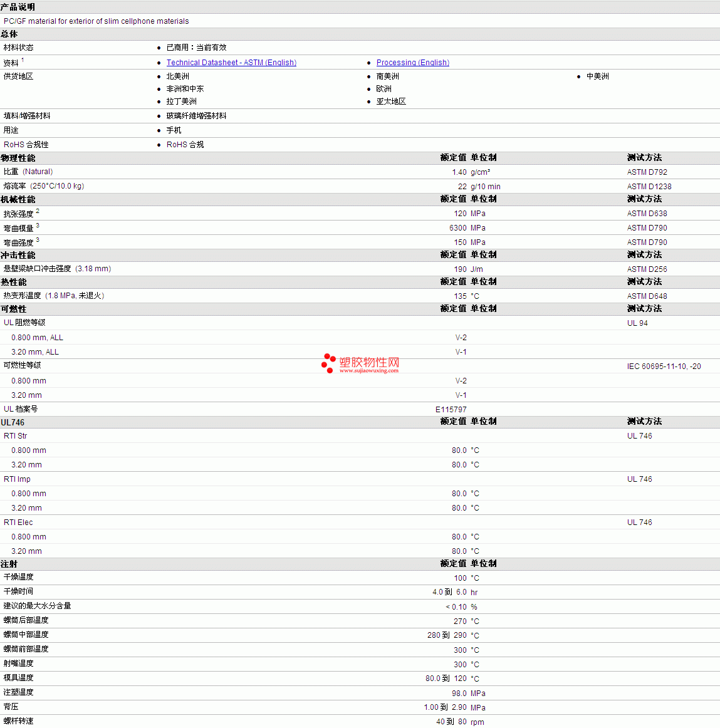Click the UL 阻燃等级 row label
The height and width of the screenshot is (728, 720).
point(24,323)
